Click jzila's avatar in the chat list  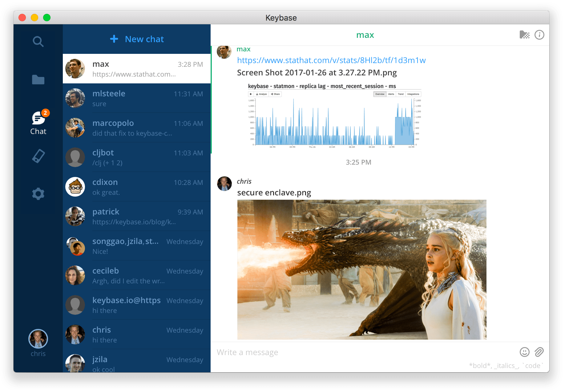(x=75, y=363)
